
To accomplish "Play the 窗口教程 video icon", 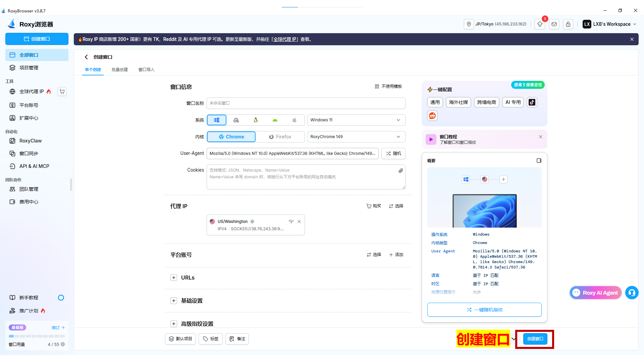I will pos(431,139).
